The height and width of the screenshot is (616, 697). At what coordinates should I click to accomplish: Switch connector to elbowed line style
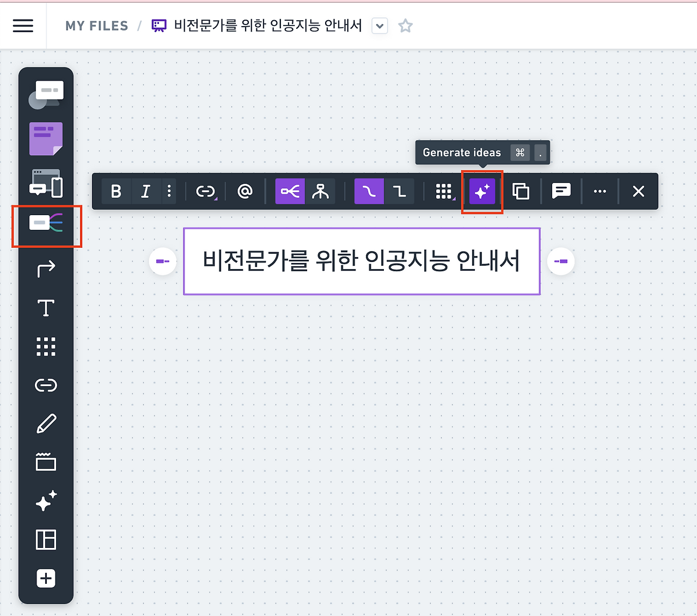click(x=401, y=191)
